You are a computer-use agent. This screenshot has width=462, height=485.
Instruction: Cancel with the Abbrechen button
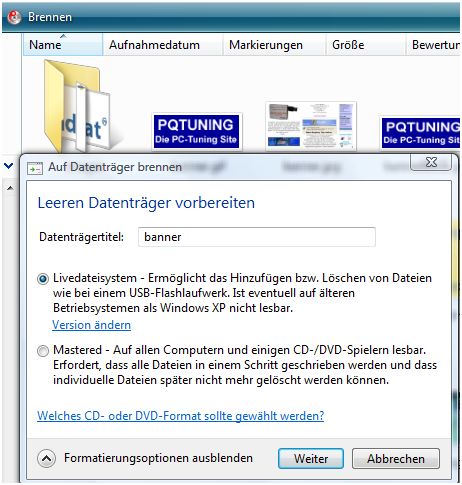pyautogui.click(x=396, y=459)
